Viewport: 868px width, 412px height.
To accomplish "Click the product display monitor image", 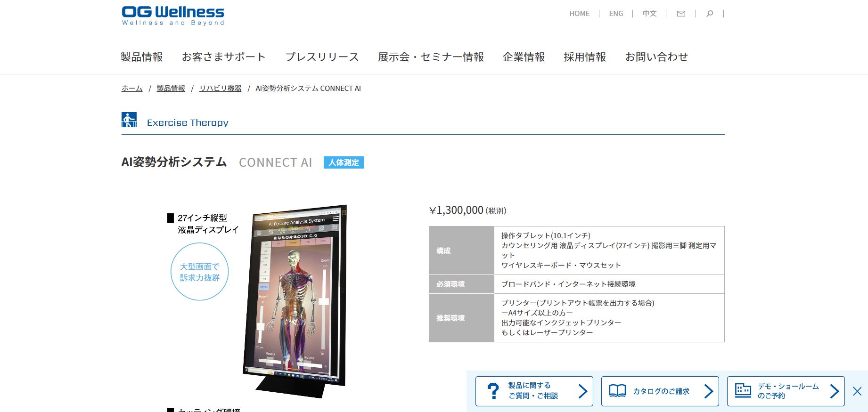I will click(296, 301).
